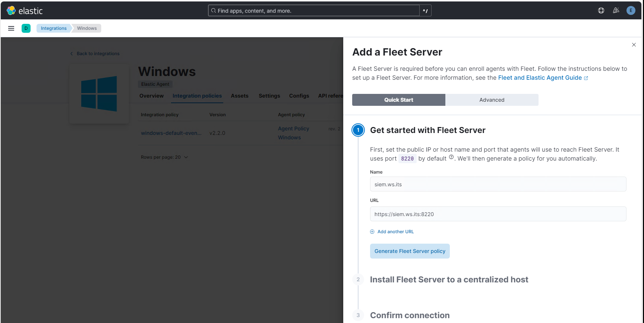Open the Assets tab
This screenshot has width=644, height=323.
[240, 96]
